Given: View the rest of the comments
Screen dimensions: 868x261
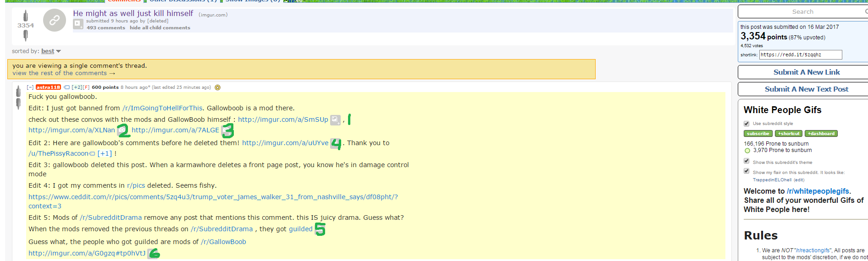Looking at the screenshot, I should [64, 73].
